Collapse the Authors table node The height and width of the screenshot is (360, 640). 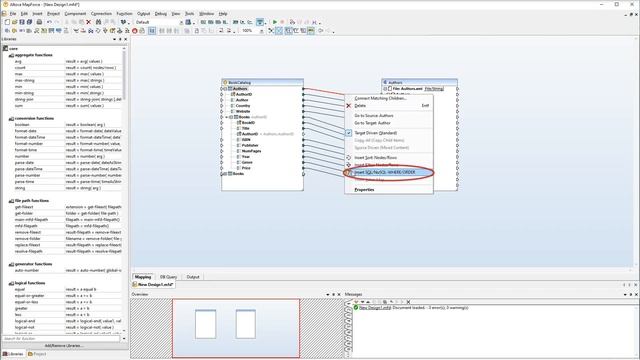(x=225, y=89)
